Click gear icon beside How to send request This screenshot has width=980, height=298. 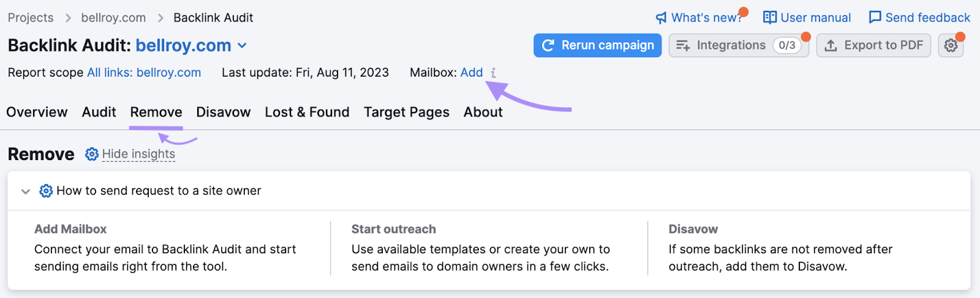pos(46,191)
